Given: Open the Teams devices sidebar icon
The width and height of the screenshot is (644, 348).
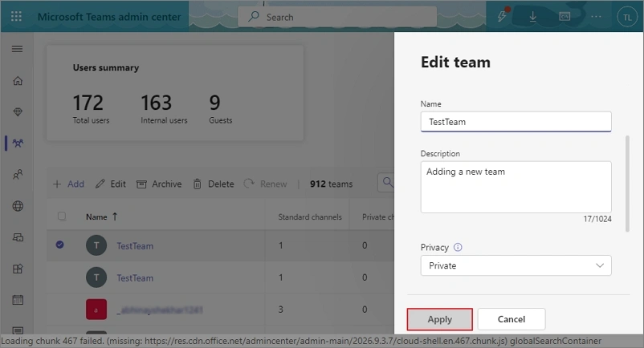Looking at the screenshot, I should [x=18, y=237].
